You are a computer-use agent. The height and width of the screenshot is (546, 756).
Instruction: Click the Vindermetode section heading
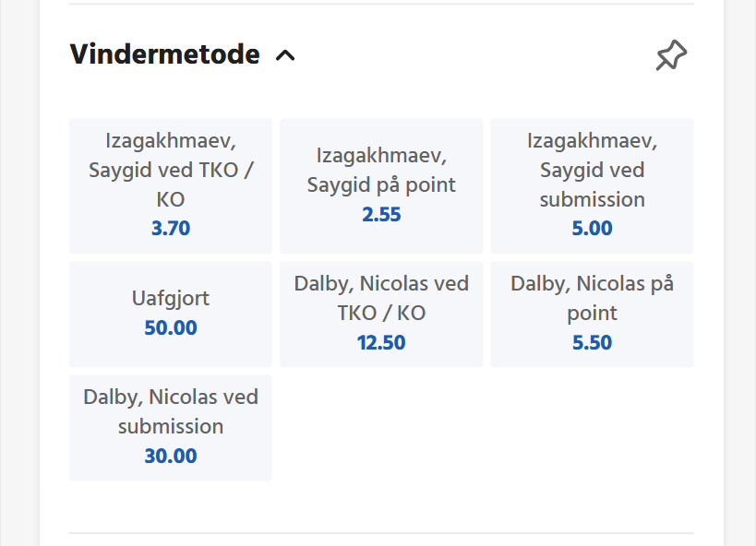pyautogui.click(x=164, y=54)
